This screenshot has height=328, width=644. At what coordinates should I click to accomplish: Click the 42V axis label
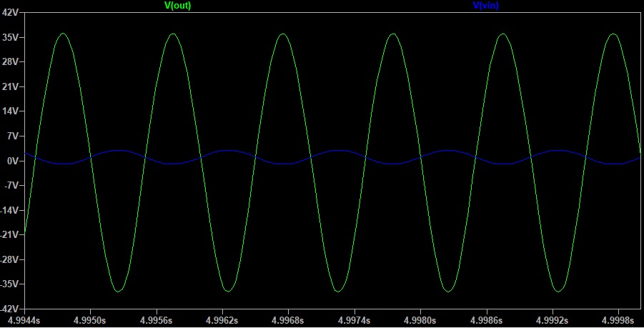[10, 12]
